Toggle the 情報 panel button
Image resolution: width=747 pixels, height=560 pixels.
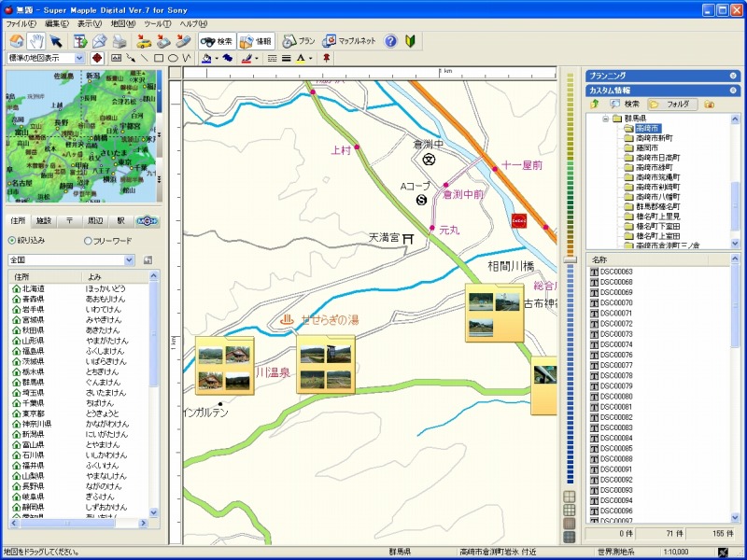(x=256, y=41)
